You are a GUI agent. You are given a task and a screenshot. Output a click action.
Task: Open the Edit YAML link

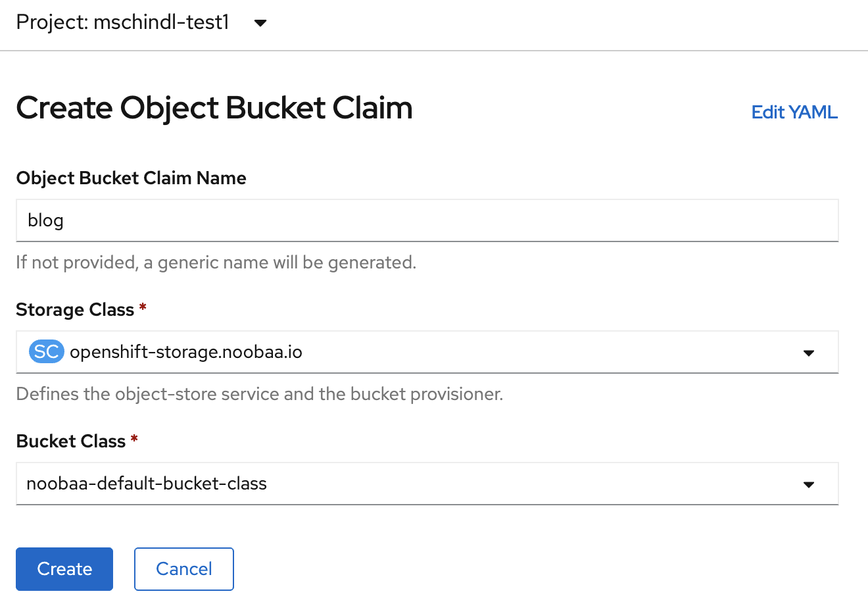click(x=794, y=112)
